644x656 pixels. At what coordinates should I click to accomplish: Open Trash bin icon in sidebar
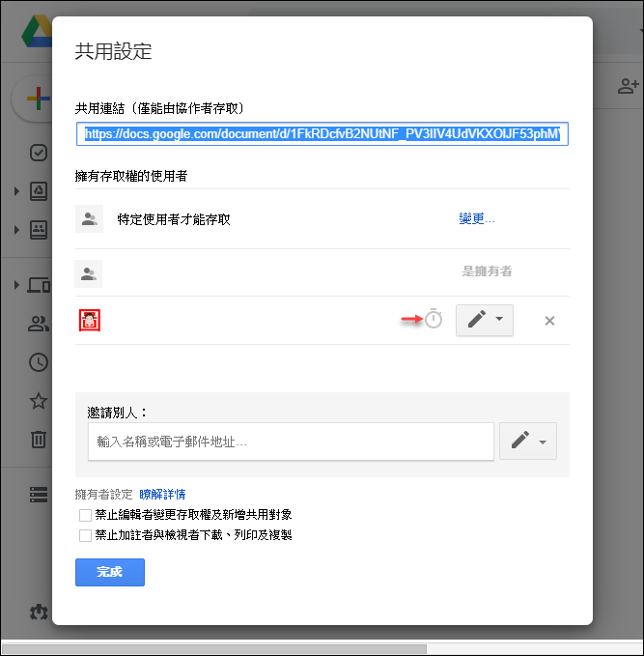pos(39,440)
